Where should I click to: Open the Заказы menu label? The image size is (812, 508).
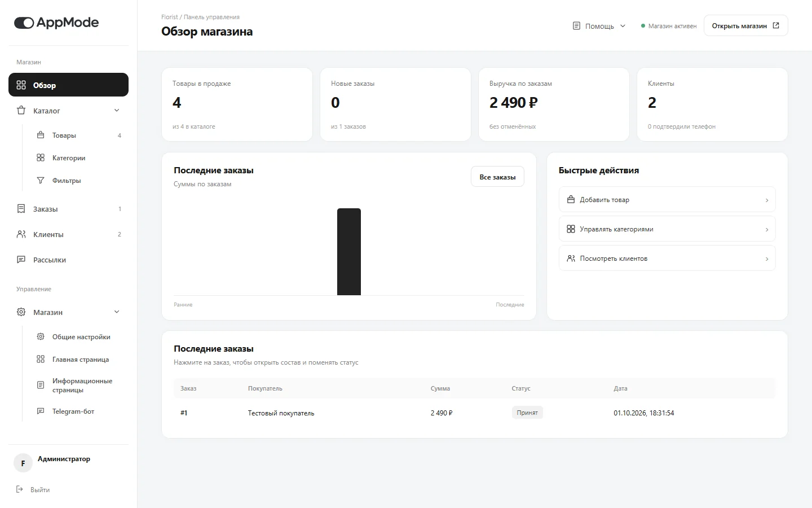point(45,209)
